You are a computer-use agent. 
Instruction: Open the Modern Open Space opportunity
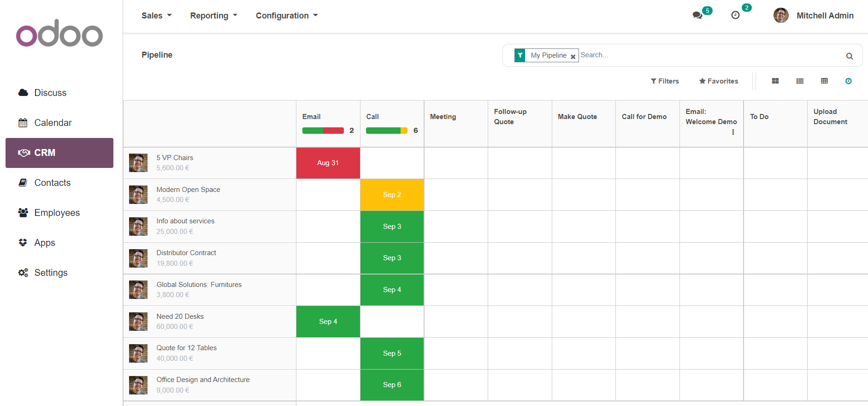coord(188,190)
